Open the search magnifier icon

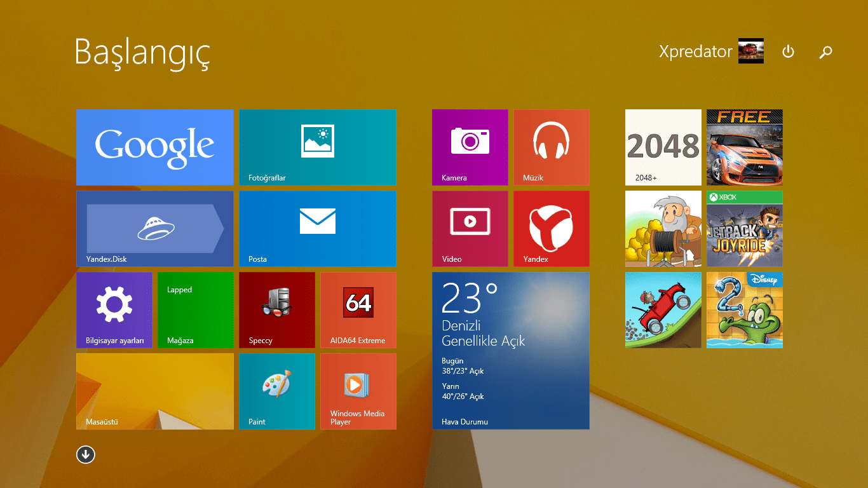pyautogui.click(x=825, y=52)
